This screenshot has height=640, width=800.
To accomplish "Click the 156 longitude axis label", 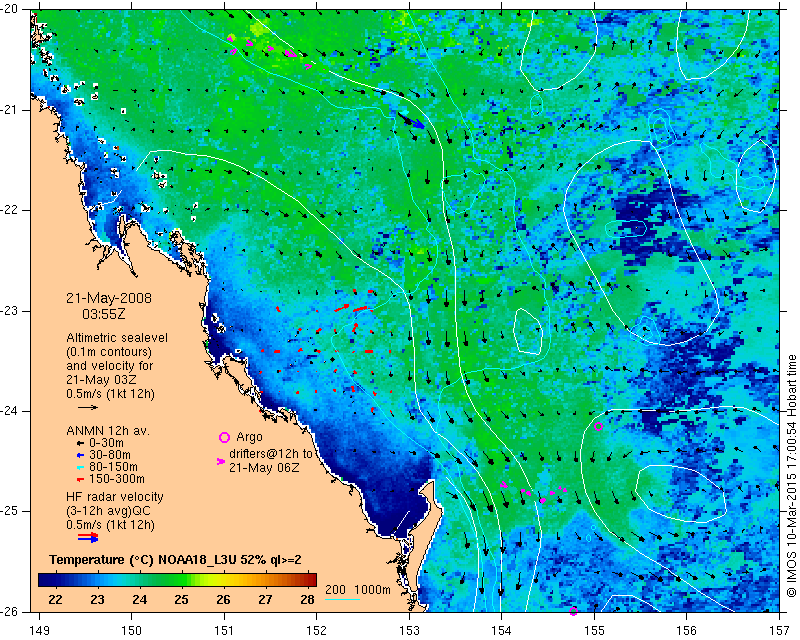I will (x=687, y=631).
